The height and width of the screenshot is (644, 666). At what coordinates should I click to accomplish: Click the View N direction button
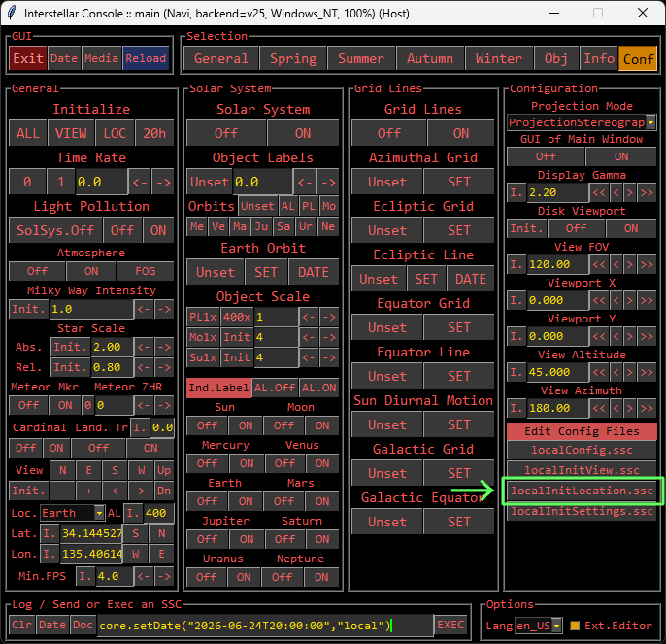(x=63, y=470)
